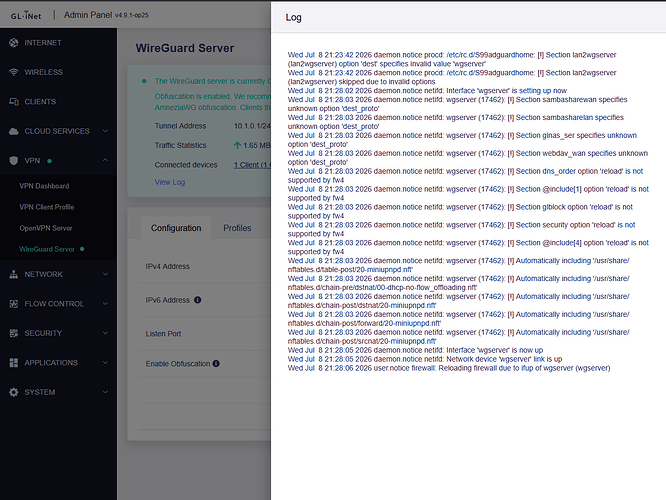Click the Enable Obfuscation info icon

coord(216,364)
